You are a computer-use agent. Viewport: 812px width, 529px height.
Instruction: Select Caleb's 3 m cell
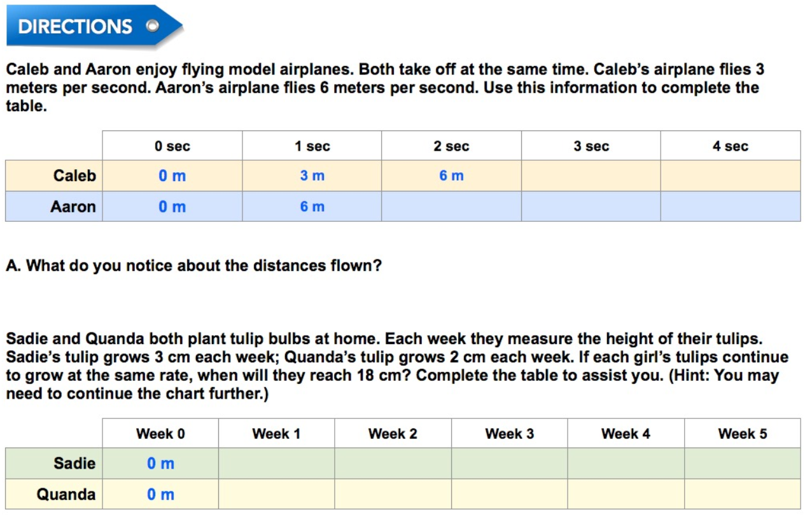click(312, 176)
